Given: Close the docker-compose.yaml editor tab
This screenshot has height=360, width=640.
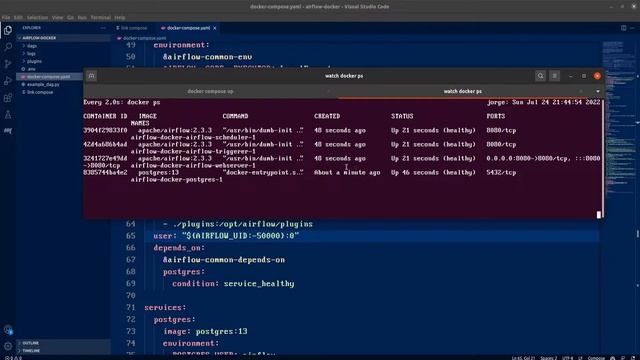Looking at the screenshot, I should [x=215, y=28].
